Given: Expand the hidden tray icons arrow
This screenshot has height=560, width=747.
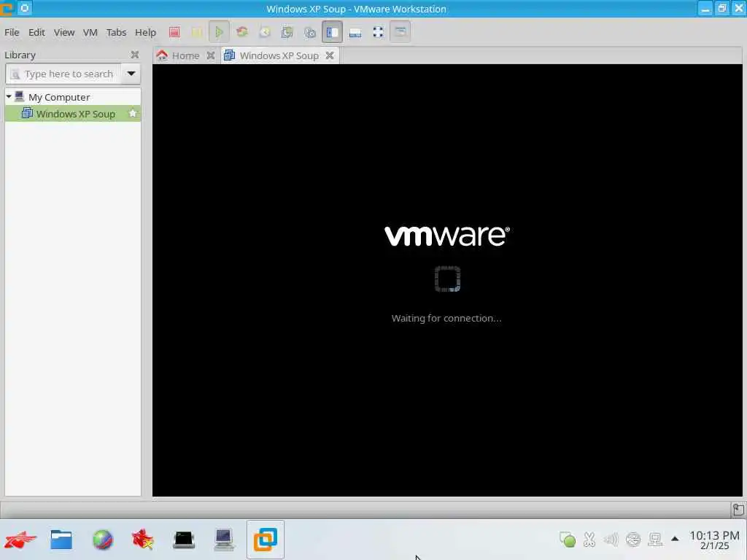Looking at the screenshot, I should [675, 539].
